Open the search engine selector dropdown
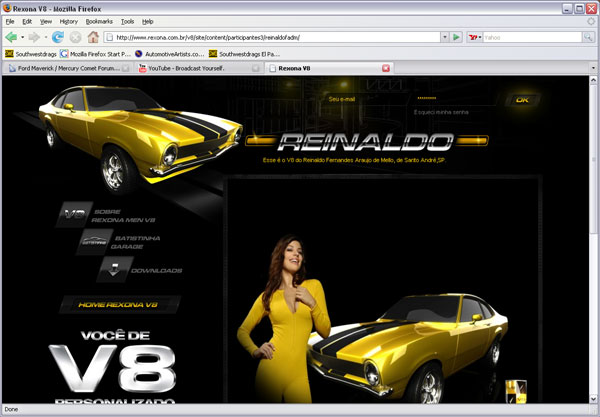Viewport: 600px width, 417px height. tap(477, 37)
